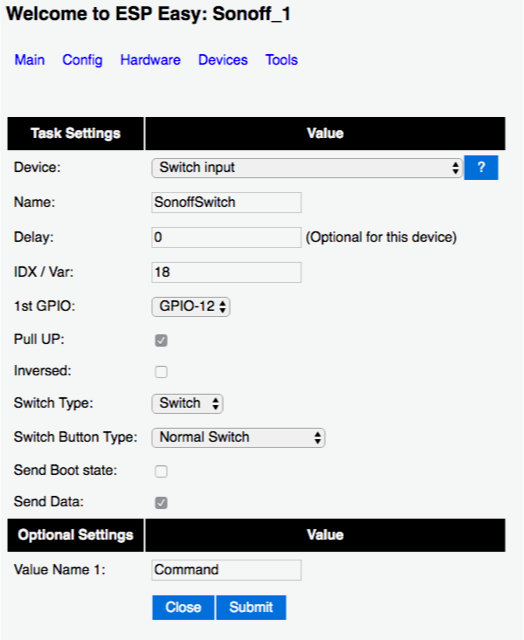Open the Config menu link
This screenshot has height=640, width=524.
pyautogui.click(x=82, y=60)
